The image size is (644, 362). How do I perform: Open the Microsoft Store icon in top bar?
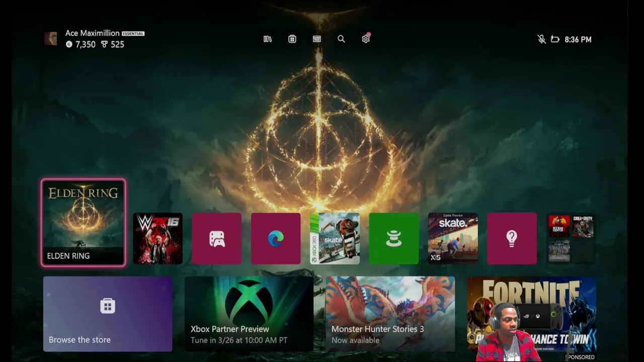coord(292,39)
